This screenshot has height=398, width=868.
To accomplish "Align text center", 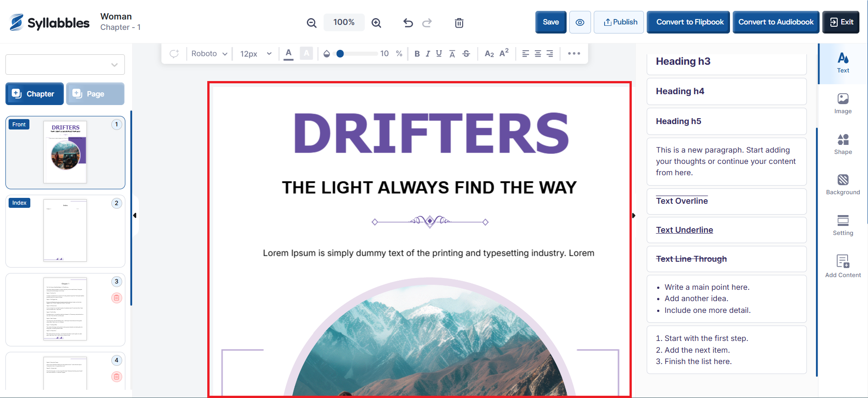I will [538, 54].
